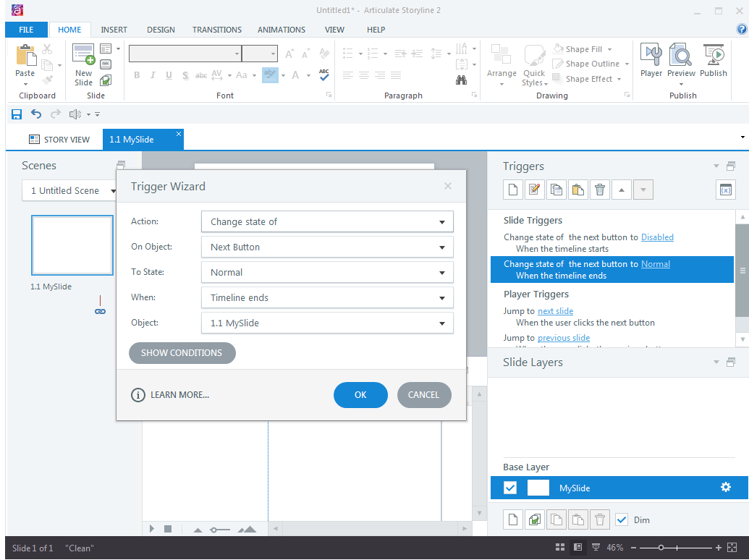Toggle bold formatting in the Font group
Viewport: 749px width, 560px height.
[x=137, y=75]
